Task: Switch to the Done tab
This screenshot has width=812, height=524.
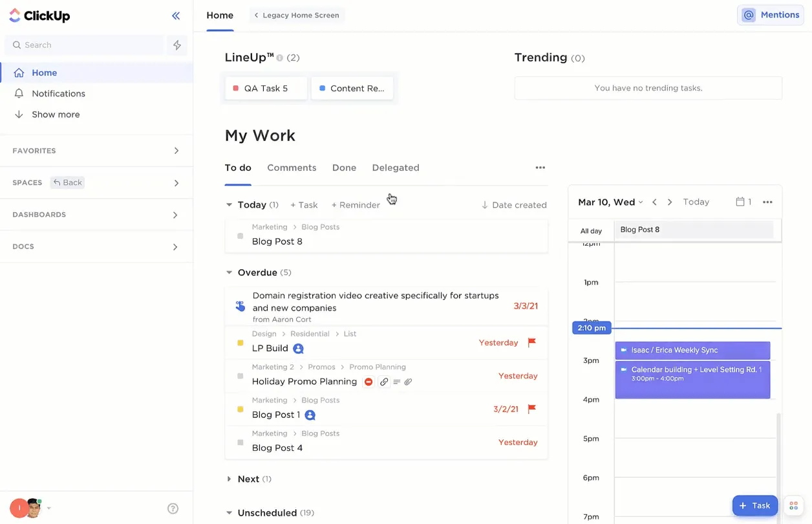Action: tap(344, 168)
